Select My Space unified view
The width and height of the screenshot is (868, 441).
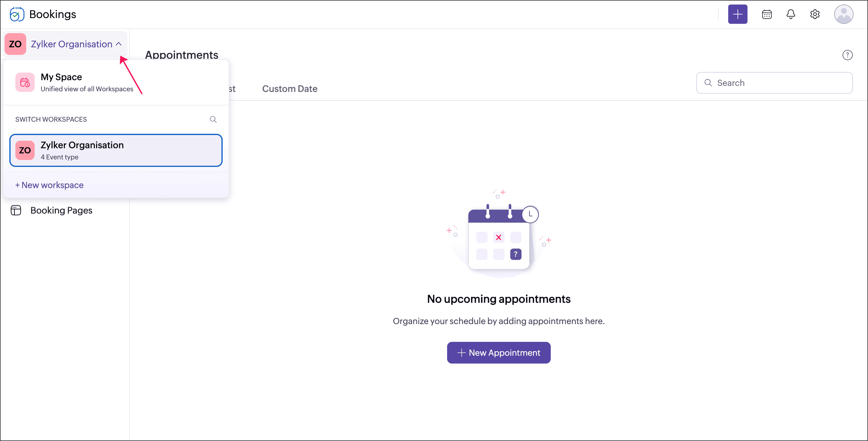[86, 82]
